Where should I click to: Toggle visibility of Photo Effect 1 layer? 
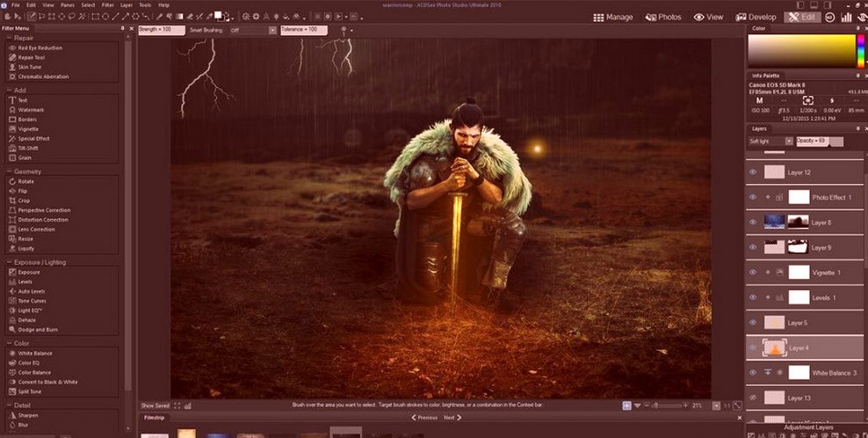tap(753, 197)
